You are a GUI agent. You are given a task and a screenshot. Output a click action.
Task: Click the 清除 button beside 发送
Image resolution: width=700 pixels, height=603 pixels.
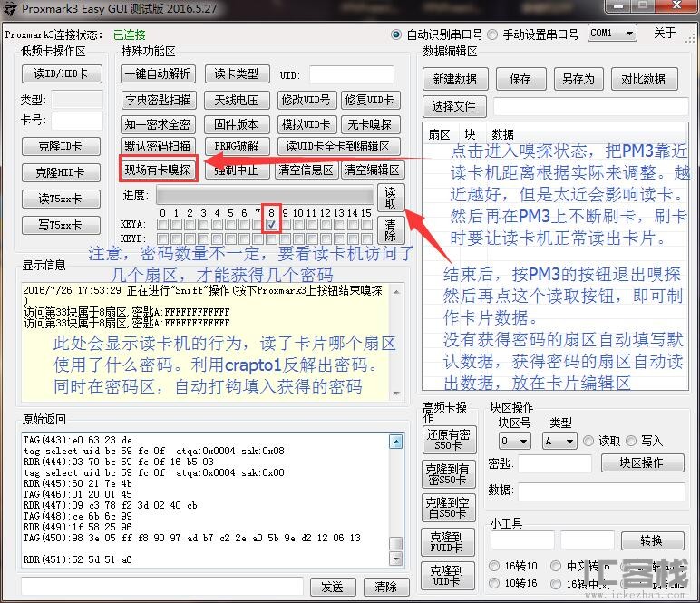386,587
